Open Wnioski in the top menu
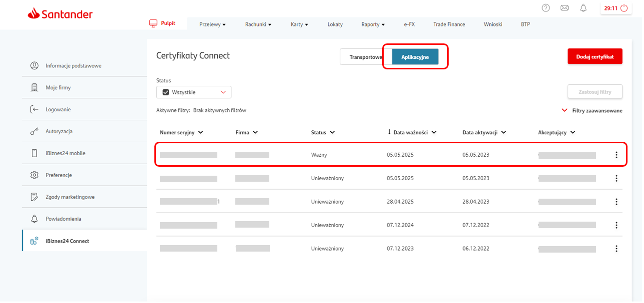 point(493,24)
